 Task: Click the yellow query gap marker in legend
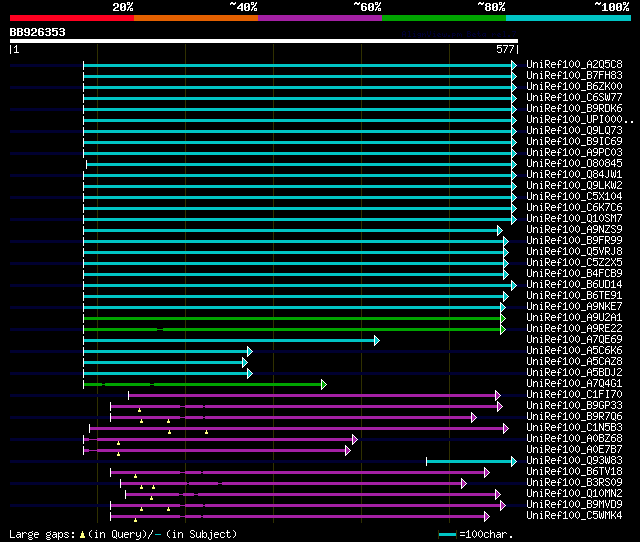click(82, 534)
